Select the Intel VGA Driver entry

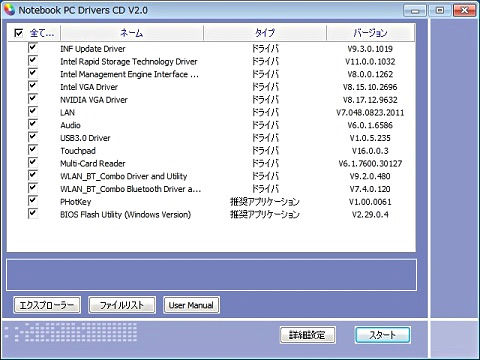coord(89,87)
